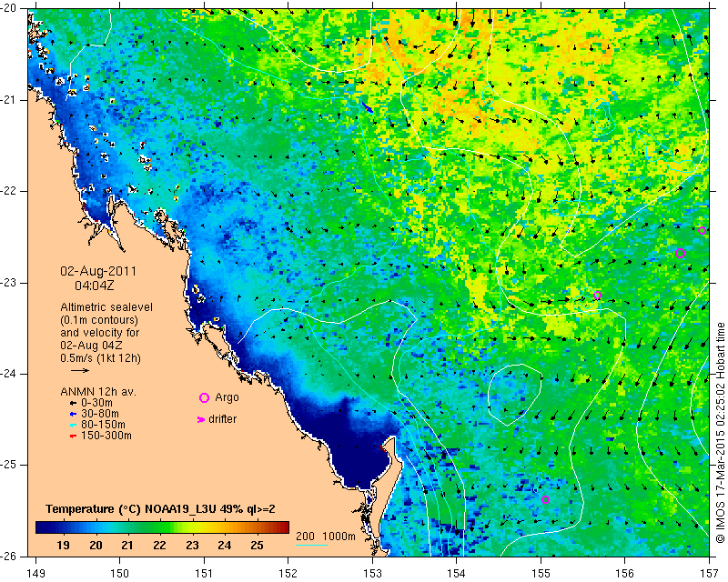
Task: Click the 30-80m blue legend arrow
Action: click(73, 414)
